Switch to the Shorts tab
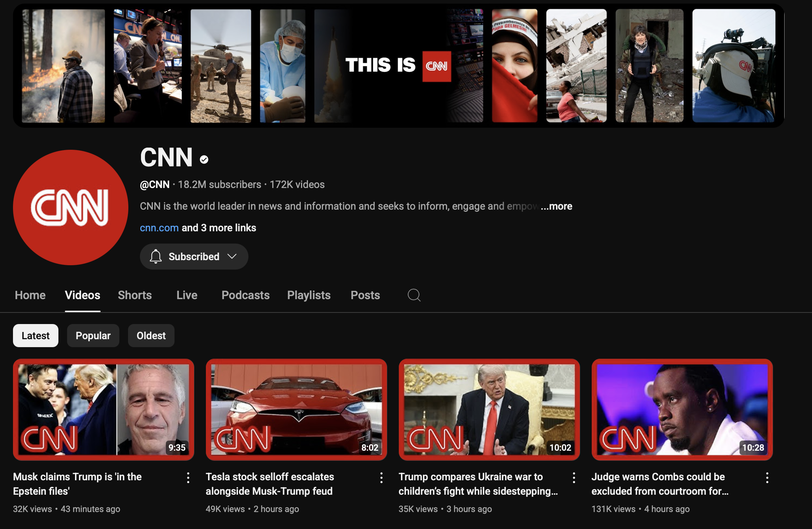Screen dimensions: 812x529 [135, 295]
